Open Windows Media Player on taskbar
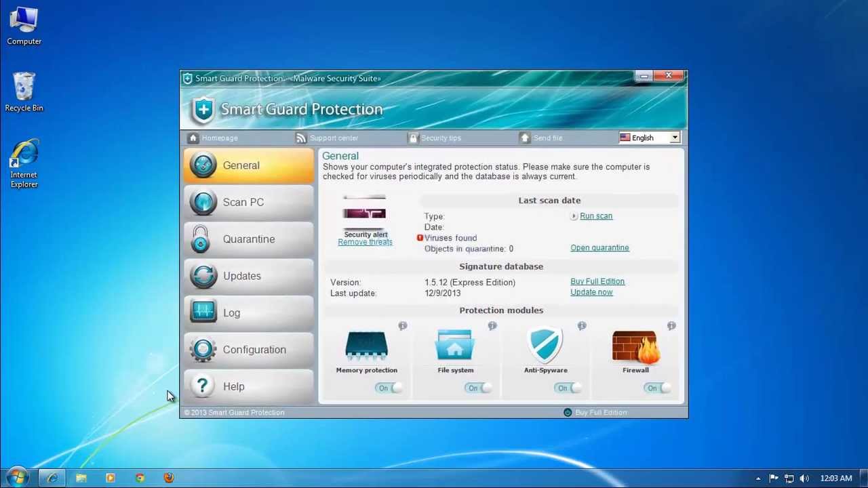 pyautogui.click(x=111, y=479)
